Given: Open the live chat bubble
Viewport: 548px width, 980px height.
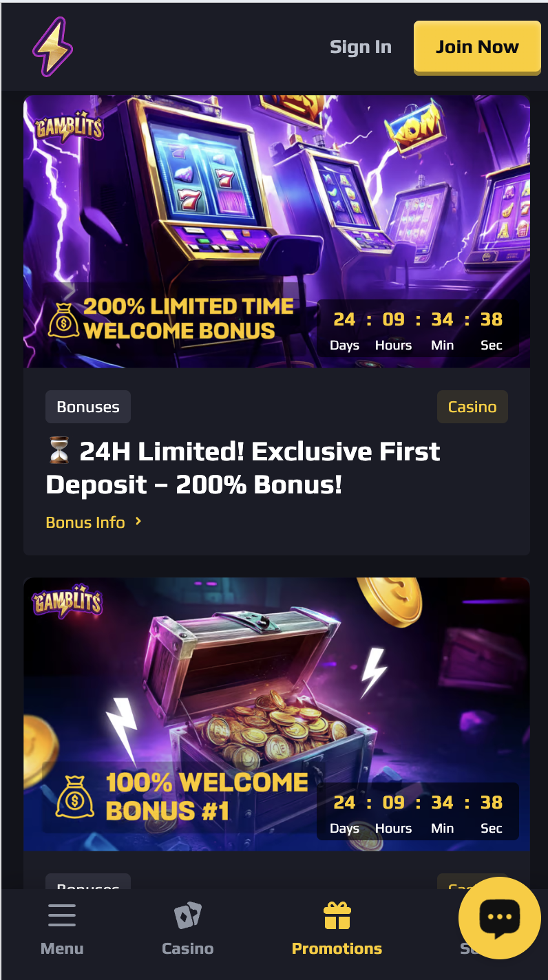Looking at the screenshot, I should coord(500,918).
